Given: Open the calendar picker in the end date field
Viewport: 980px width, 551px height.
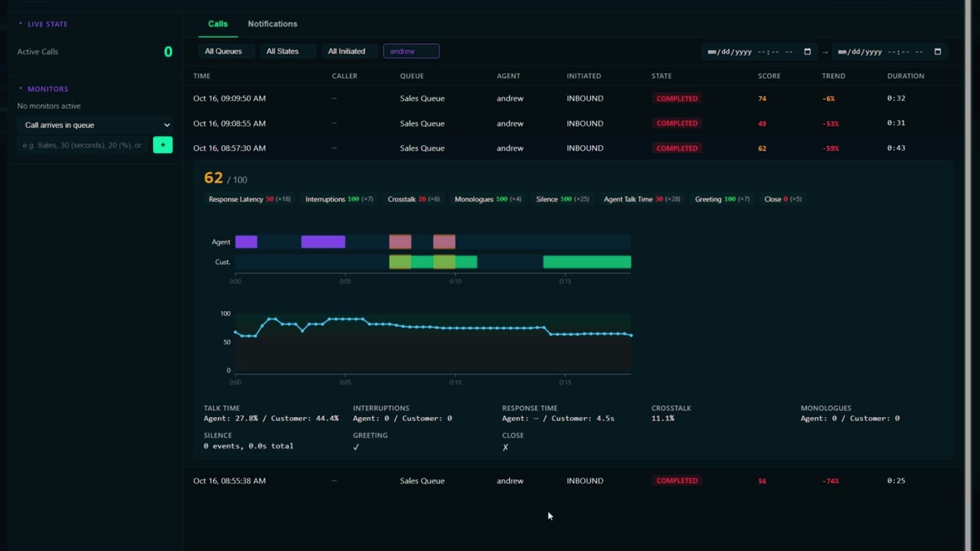Looking at the screenshot, I should click(937, 52).
